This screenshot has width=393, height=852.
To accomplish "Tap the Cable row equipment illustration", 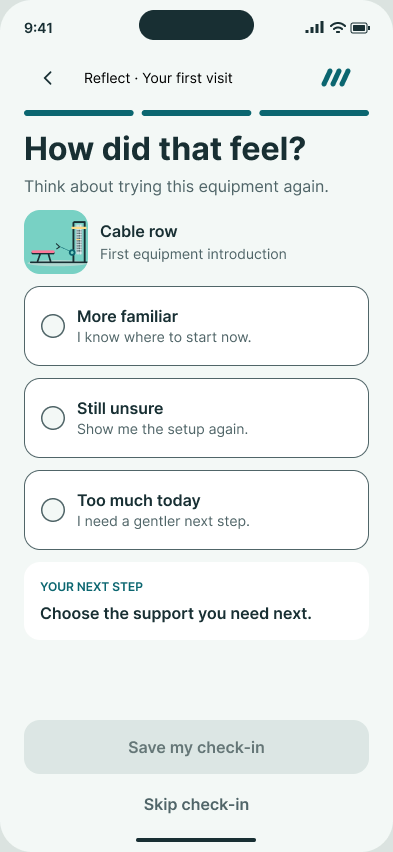I will 56,242.
